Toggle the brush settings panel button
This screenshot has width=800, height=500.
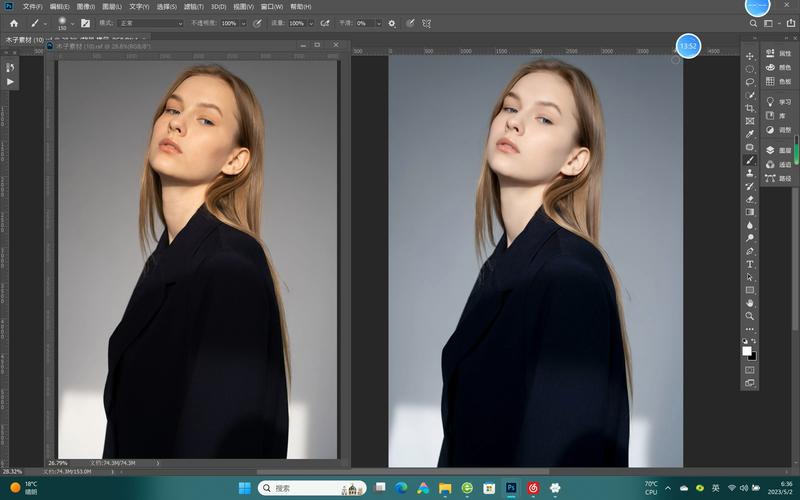point(85,23)
